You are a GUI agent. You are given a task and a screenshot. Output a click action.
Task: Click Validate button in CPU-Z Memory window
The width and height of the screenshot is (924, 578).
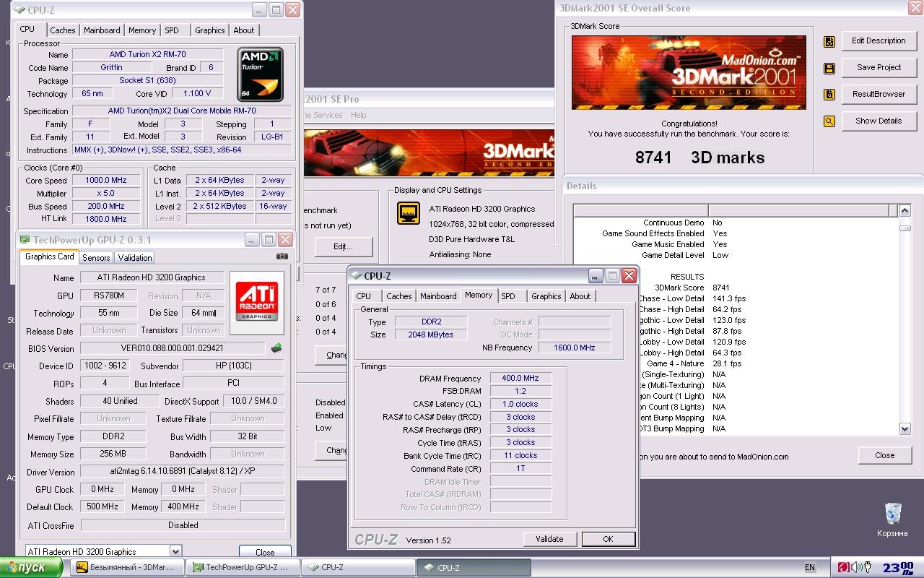point(549,539)
